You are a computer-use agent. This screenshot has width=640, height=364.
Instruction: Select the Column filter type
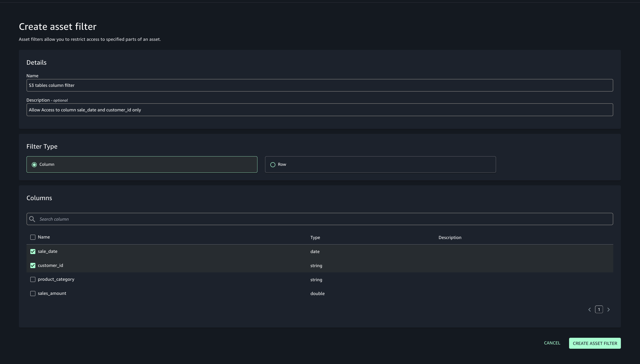tap(34, 165)
